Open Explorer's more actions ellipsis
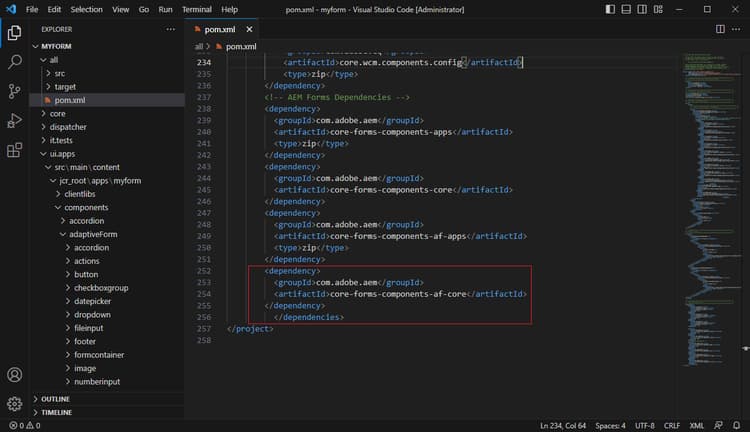Viewport: 750px width, 432px height. click(173, 30)
